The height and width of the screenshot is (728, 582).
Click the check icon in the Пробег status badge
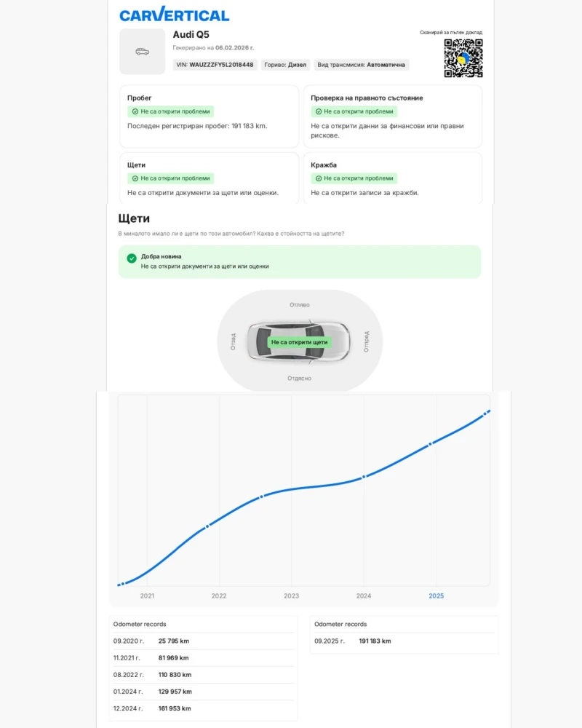(135, 111)
